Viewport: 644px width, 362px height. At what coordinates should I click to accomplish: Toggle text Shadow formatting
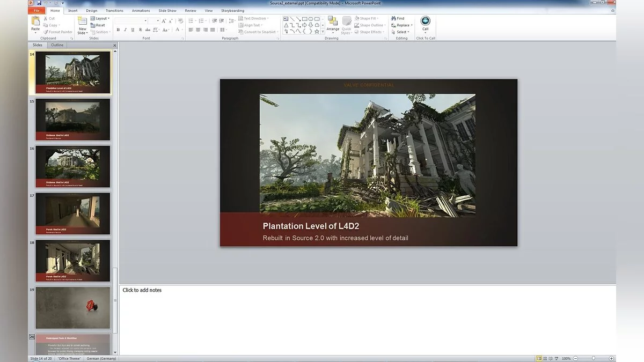pos(140,30)
